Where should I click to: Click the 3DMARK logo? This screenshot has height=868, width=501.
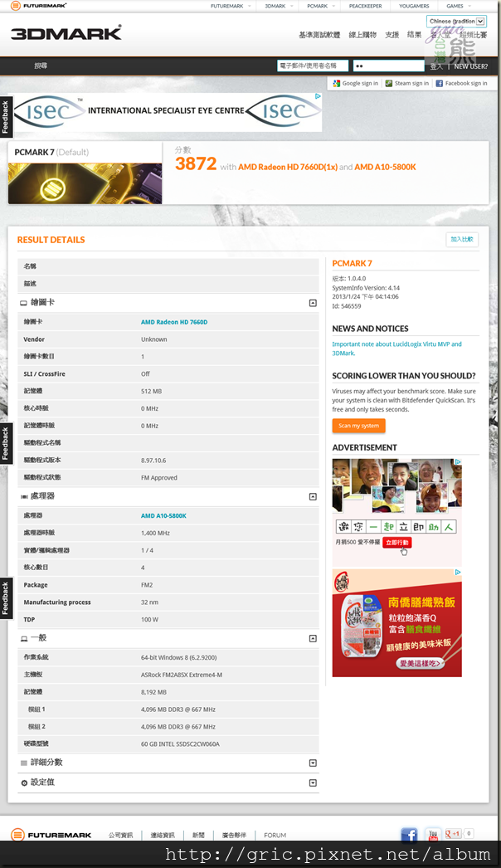click(66, 33)
